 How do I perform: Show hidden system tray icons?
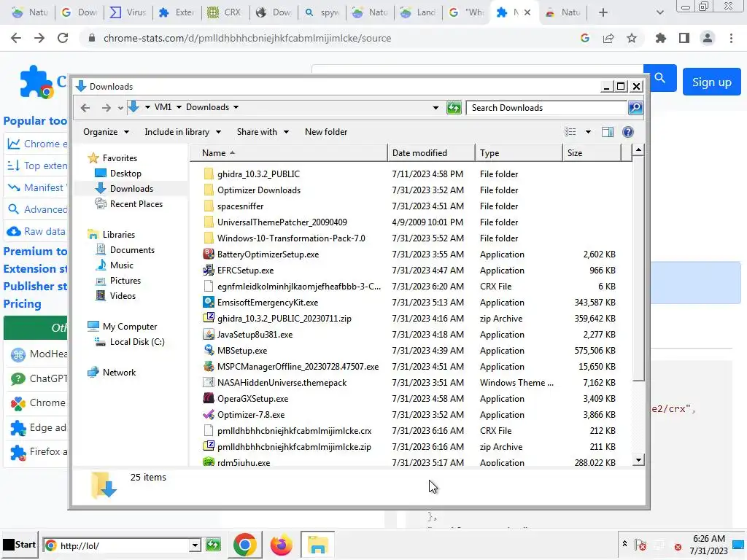(624, 542)
